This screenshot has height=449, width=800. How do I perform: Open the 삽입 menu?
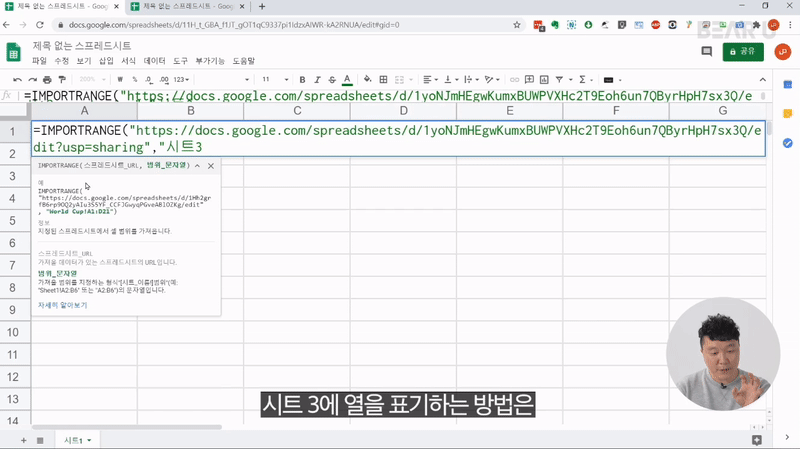pos(106,61)
